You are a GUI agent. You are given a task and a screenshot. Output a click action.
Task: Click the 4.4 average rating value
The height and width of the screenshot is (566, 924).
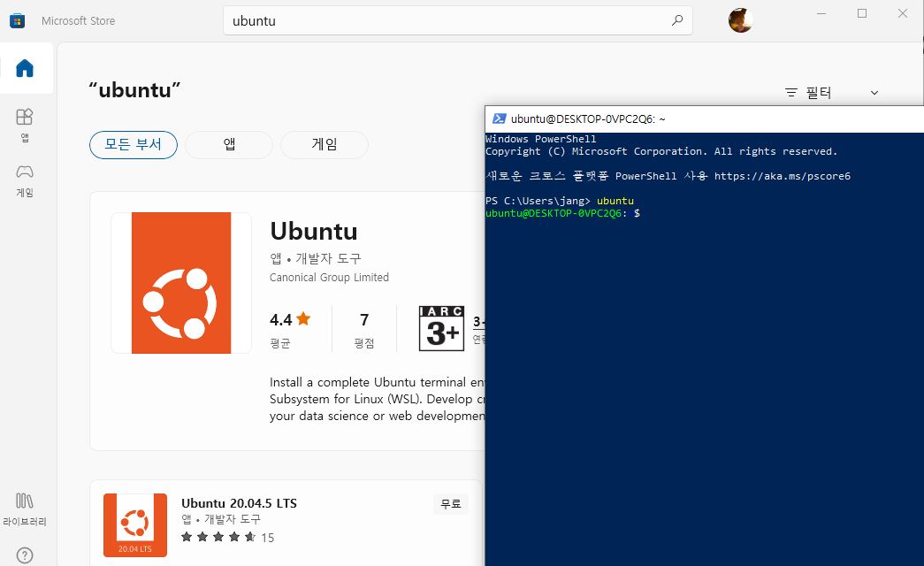pyautogui.click(x=280, y=319)
